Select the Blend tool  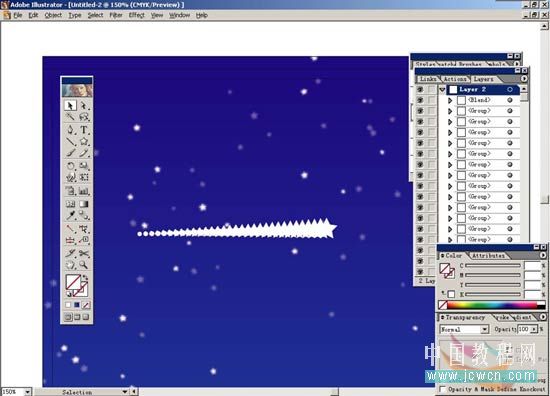coord(84,215)
